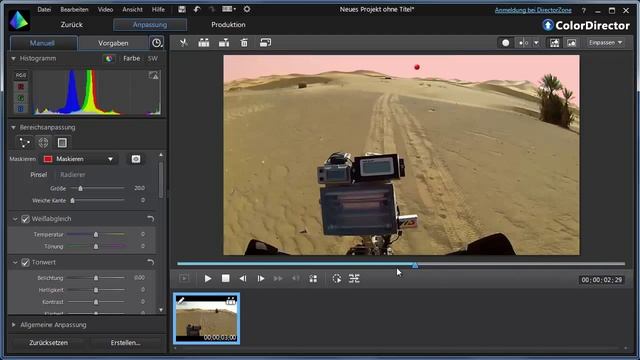The height and width of the screenshot is (360, 640).
Task: Collapse the Tonwert chevron
Action: pos(15,262)
